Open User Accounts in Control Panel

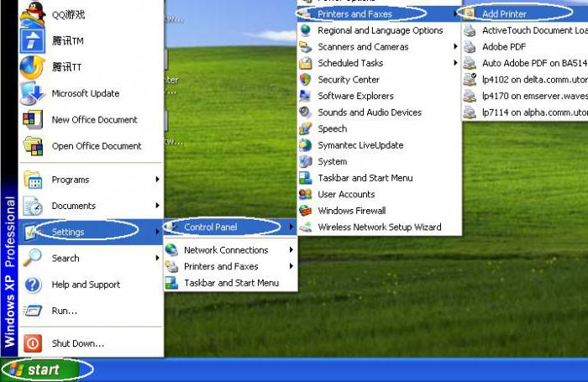[x=346, y=194]
